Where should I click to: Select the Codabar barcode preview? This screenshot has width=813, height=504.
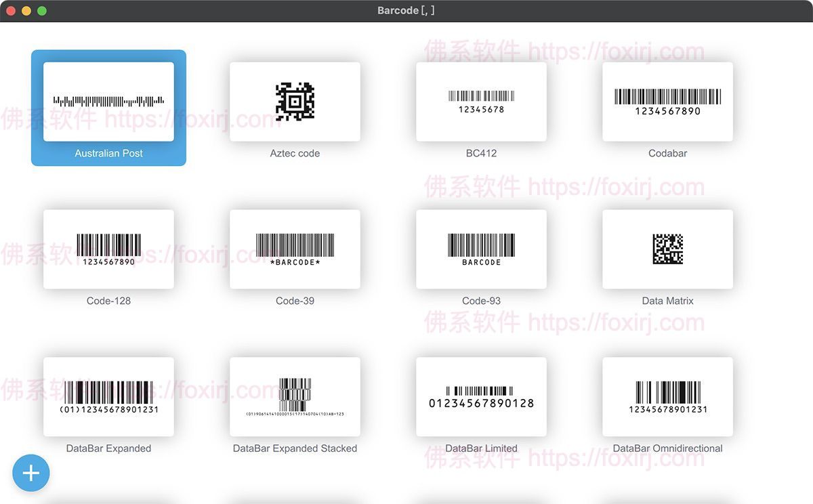[x=667, y=102]
